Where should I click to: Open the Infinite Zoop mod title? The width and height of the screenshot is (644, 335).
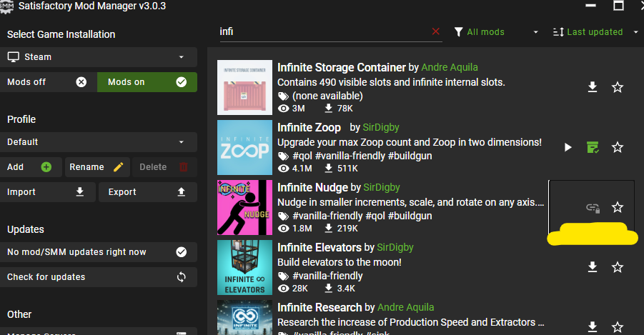(309, 127)
